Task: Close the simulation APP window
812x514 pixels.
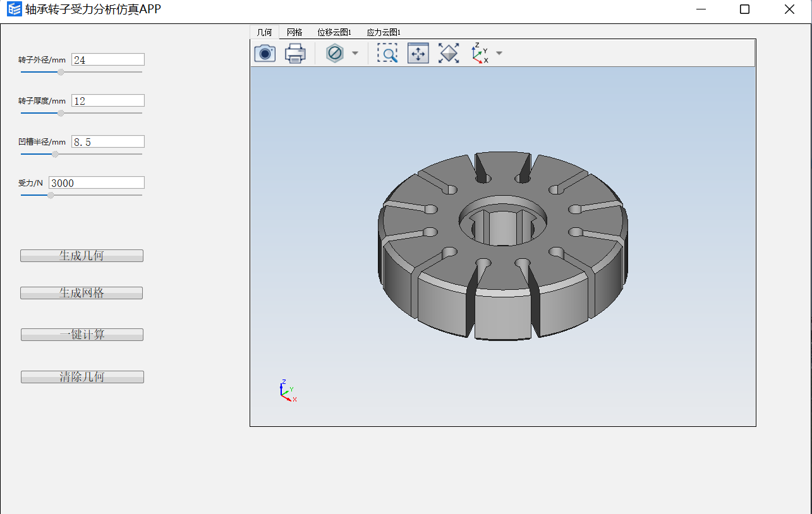Action: click(789, 9)
